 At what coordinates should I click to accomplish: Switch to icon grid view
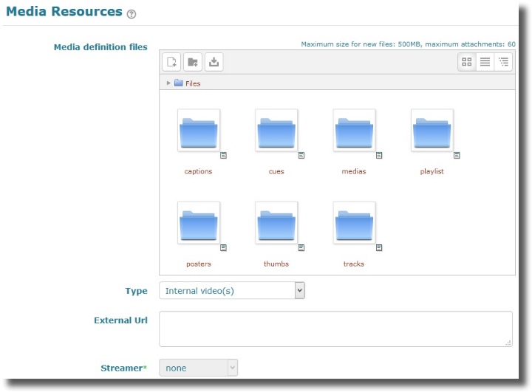pyautogui.click(x=467, y=62)
